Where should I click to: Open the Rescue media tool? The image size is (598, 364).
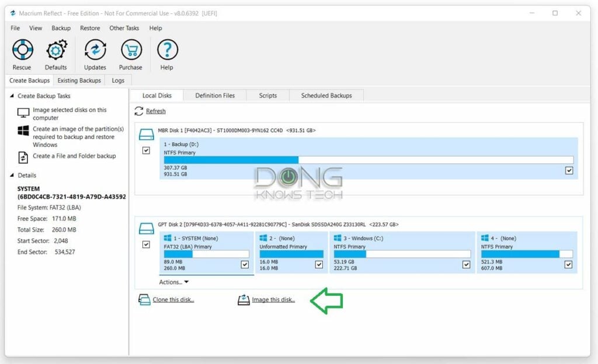coord(23,50)
